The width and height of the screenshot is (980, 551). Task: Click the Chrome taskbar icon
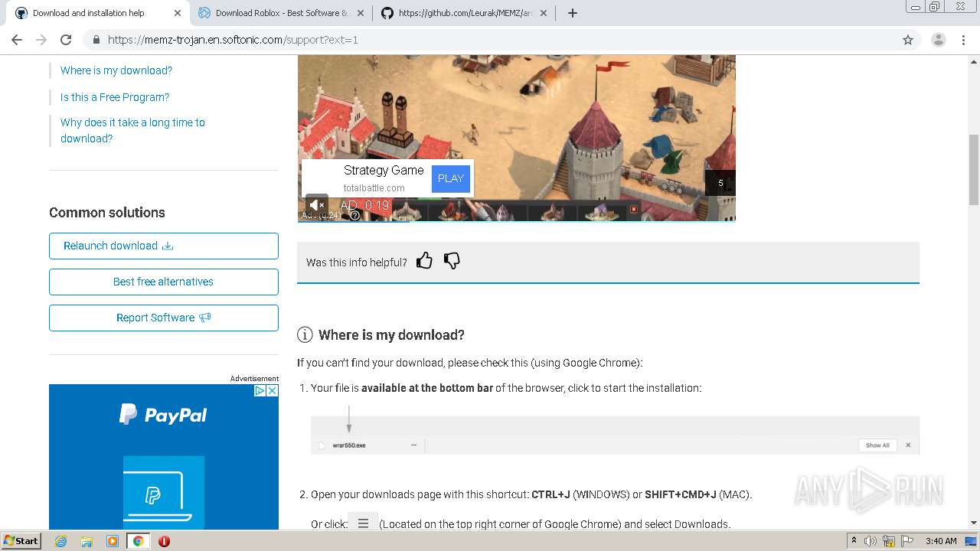pos(139,541)
